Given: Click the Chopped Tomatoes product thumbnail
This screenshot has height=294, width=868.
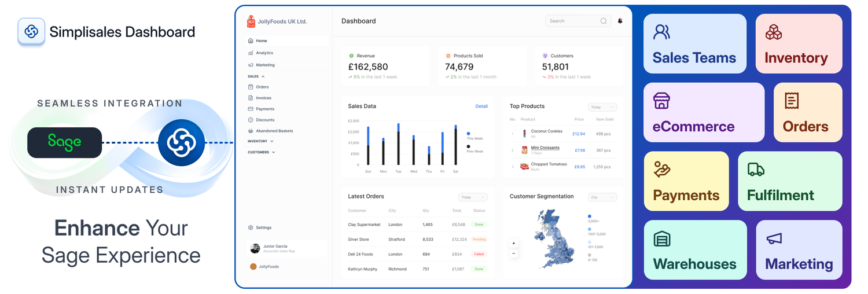Looking at the screenshot, I should click(524, 167).
